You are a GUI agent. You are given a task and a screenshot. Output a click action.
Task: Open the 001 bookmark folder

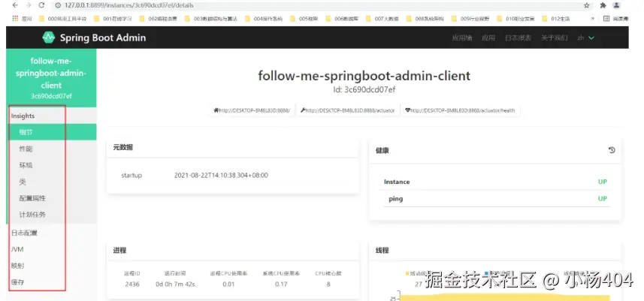[x=113, y=19]
